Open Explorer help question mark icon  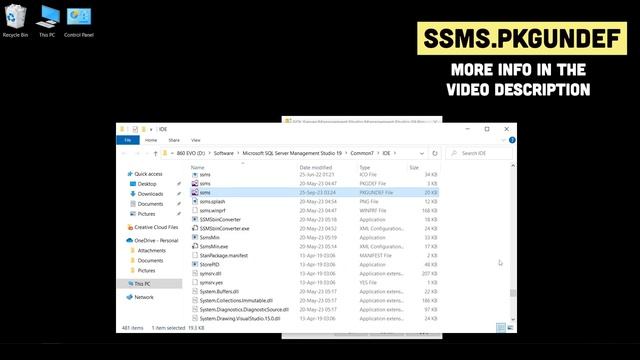(x=512, y=140)
